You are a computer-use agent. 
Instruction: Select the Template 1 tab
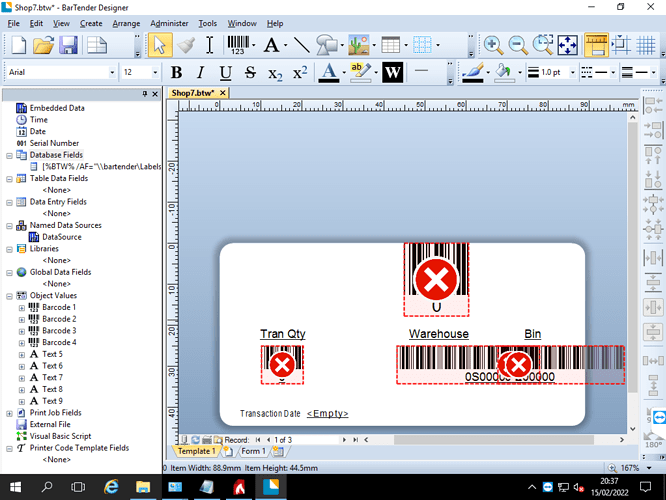196,451
